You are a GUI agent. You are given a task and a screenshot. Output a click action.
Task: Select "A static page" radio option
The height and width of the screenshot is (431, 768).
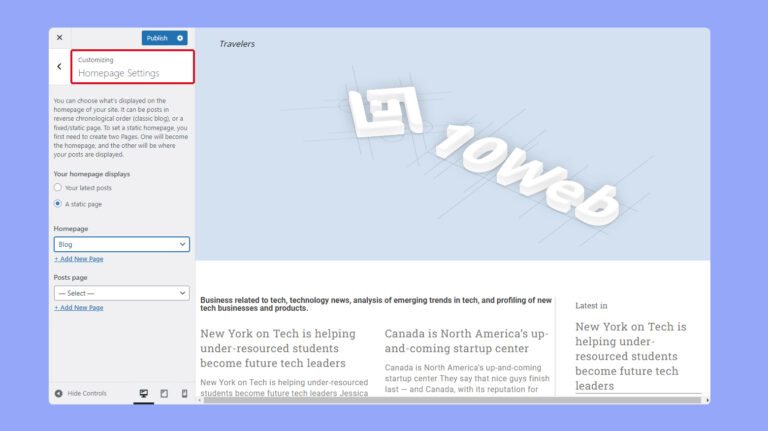(x=58, y=204)
